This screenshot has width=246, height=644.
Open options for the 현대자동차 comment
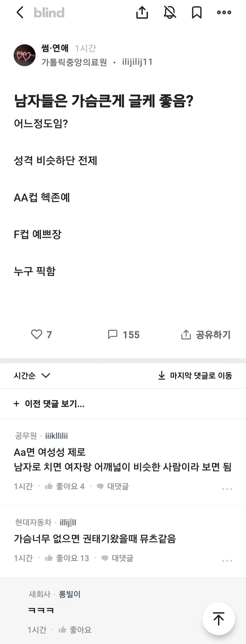coord(227,561)
